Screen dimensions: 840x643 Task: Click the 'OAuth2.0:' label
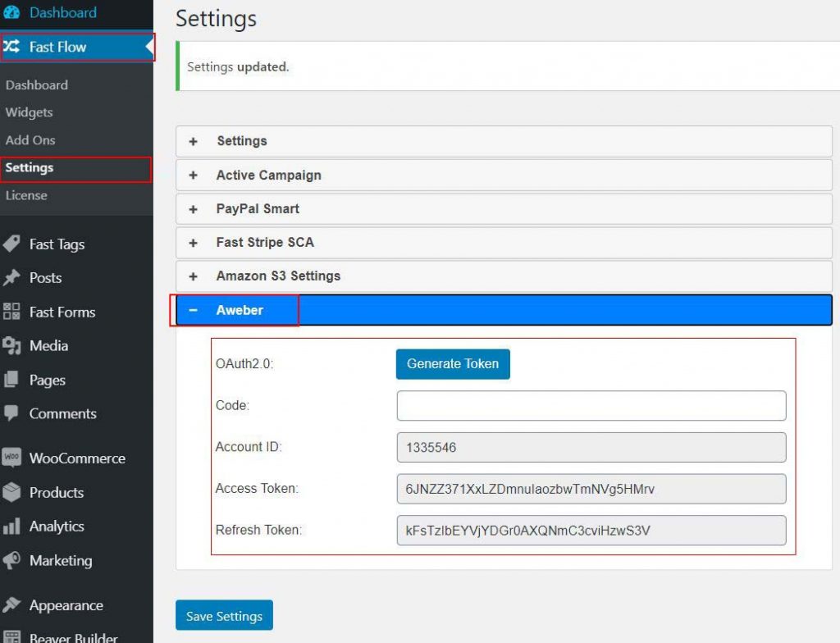tap(244, 364)
